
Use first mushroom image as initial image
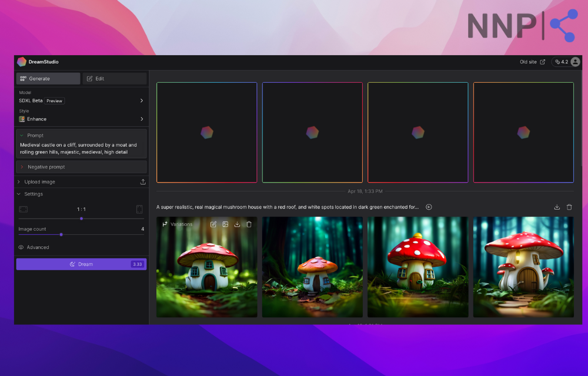point(225,224)
